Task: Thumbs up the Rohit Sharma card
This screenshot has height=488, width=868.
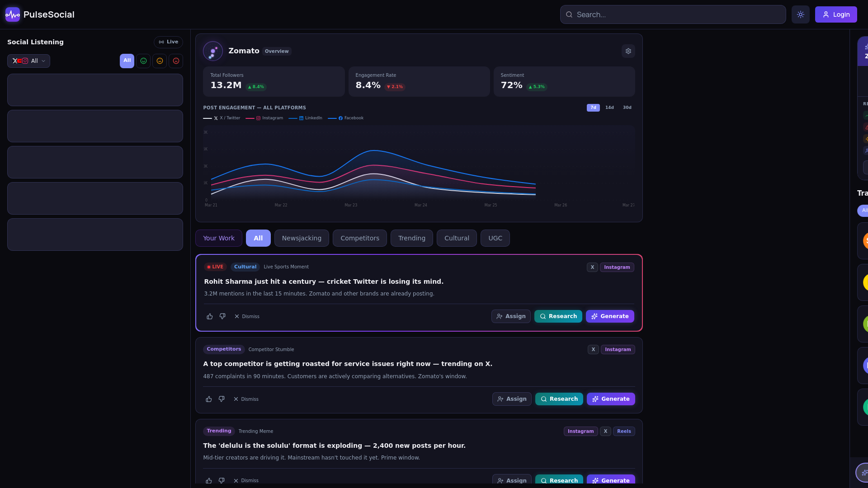Action: [x=210, y=316]
